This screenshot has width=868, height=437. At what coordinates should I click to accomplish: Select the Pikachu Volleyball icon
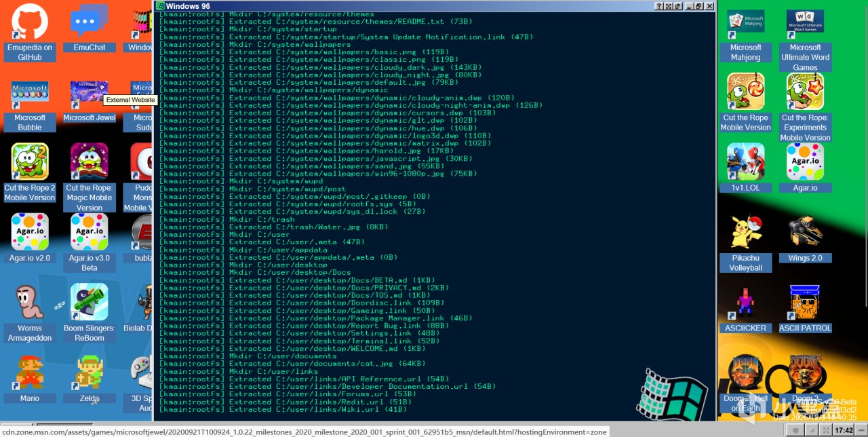745,243
